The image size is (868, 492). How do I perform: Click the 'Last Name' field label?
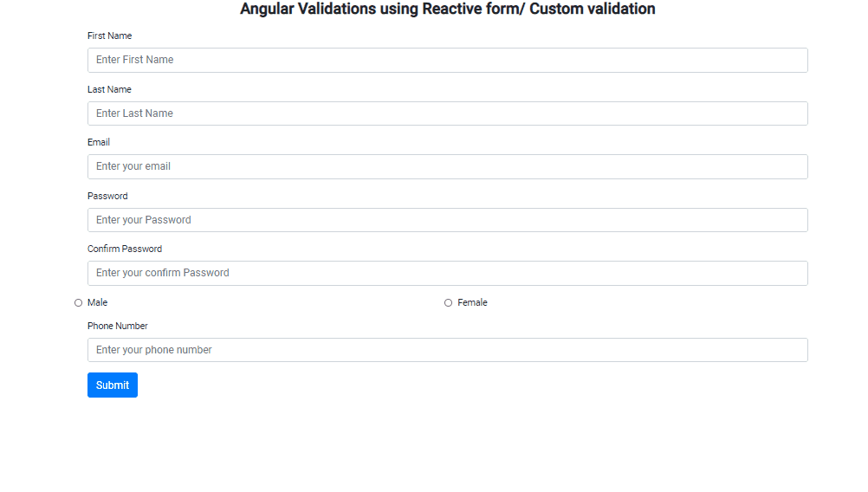tap(109, 90)
